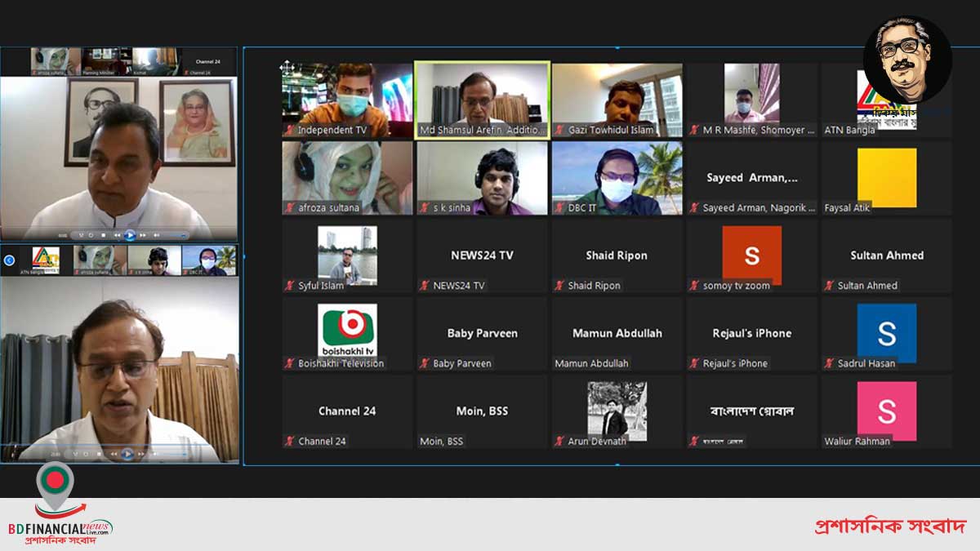Click the muted mic icon beside Sayeed Arman, Nagorik
Screen dimensions: 980x551
pyautogui.click(x=695, y=208)
